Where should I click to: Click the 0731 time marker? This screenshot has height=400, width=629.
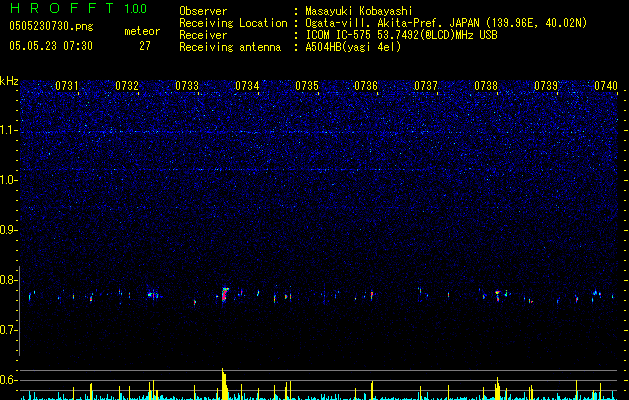pyautogui.click(x=67, y=86)
